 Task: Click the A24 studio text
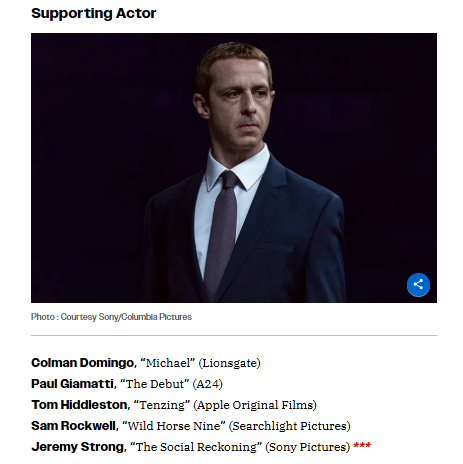[207, 384]
